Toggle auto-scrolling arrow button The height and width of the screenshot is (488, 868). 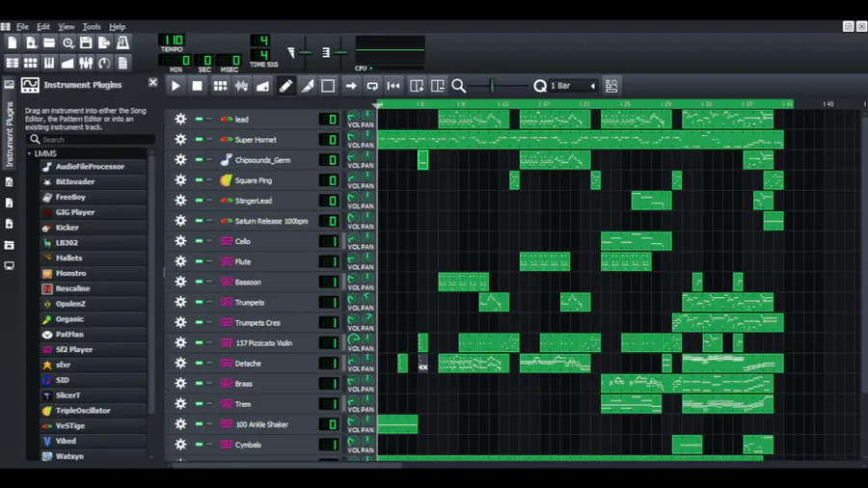(x=350, y=86)
